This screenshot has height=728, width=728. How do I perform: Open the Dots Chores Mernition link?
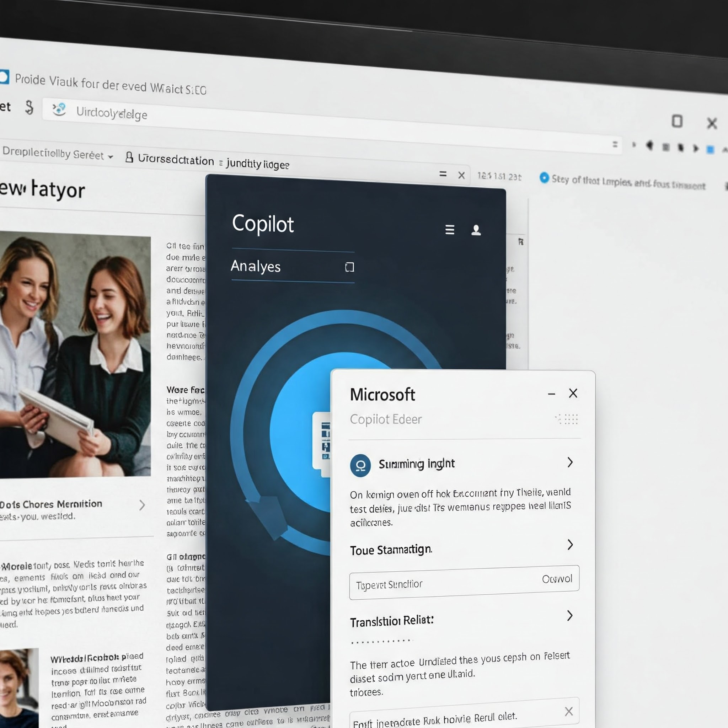click(x=51, y=504)
